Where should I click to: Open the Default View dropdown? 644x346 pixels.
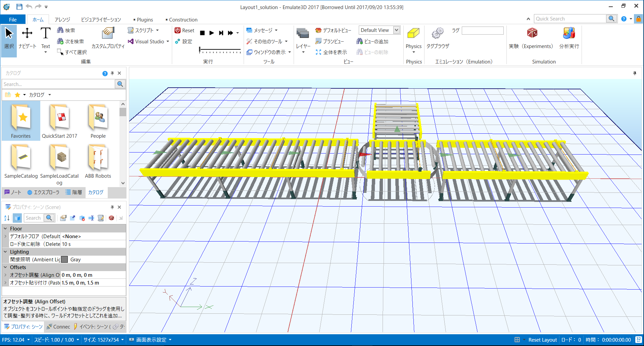[396, 30]
